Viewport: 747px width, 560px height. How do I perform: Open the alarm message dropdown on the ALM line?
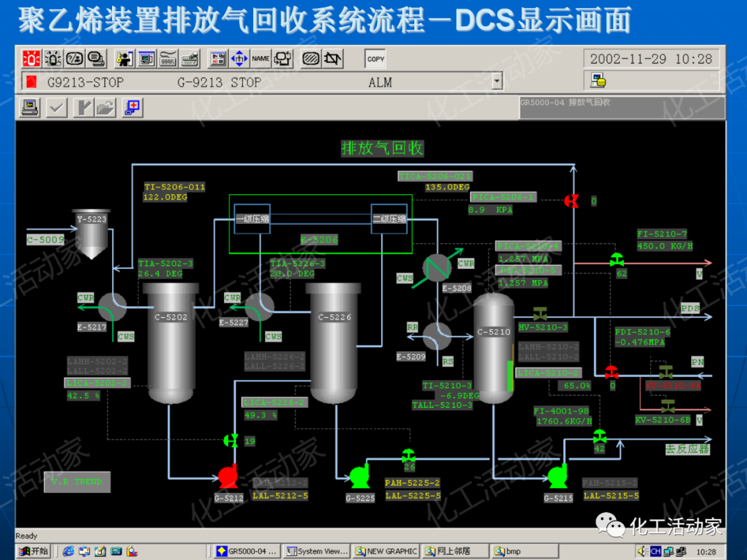click(497, 82)
